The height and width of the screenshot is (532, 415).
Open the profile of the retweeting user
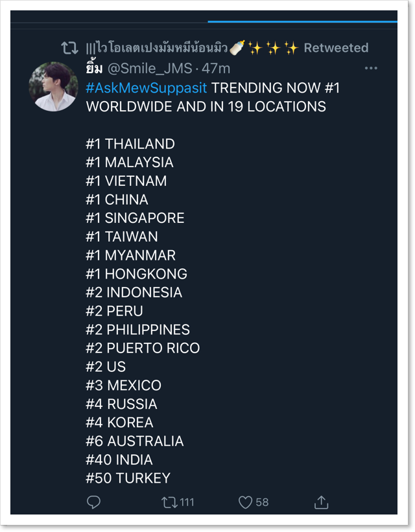pyautogui.click(x=156, y=48)
